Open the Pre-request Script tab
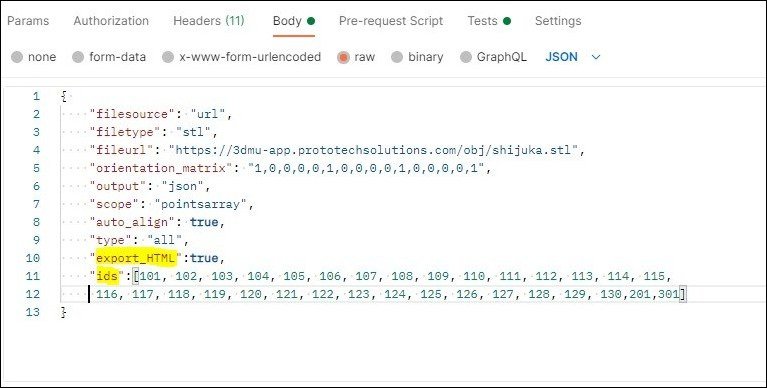 point(391,21)
